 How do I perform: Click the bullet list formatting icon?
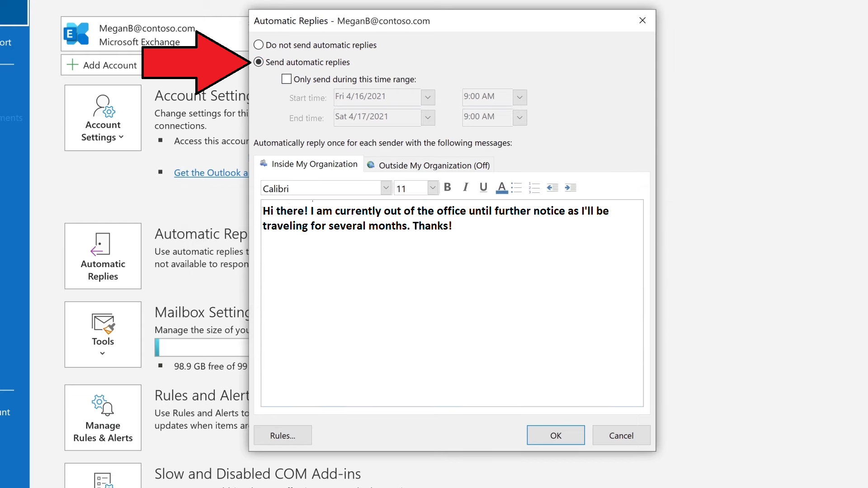[x=516, y=187]
